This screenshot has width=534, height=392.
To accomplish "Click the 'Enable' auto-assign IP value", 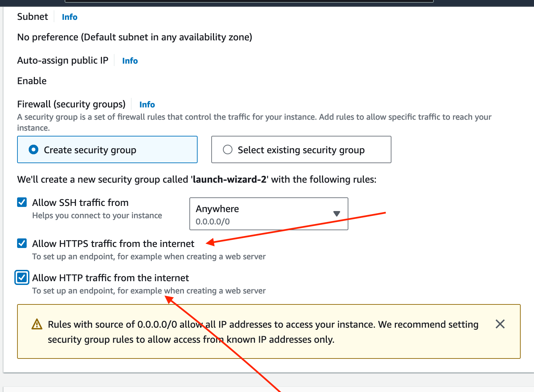I will [32, 81].
